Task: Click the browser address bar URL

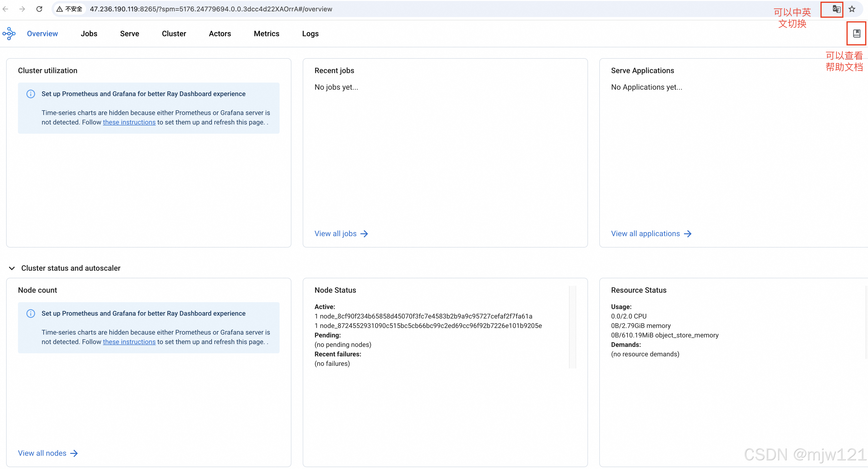Action: 211,9
